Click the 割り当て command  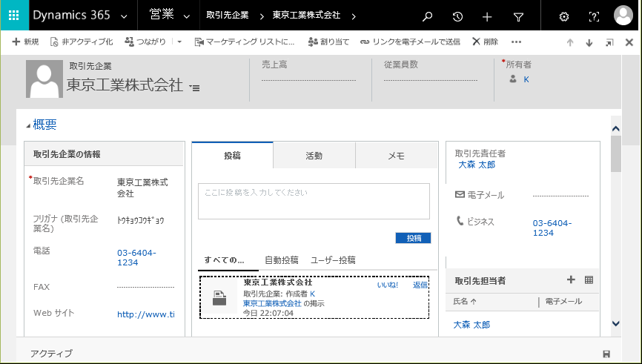click(328, 42)
